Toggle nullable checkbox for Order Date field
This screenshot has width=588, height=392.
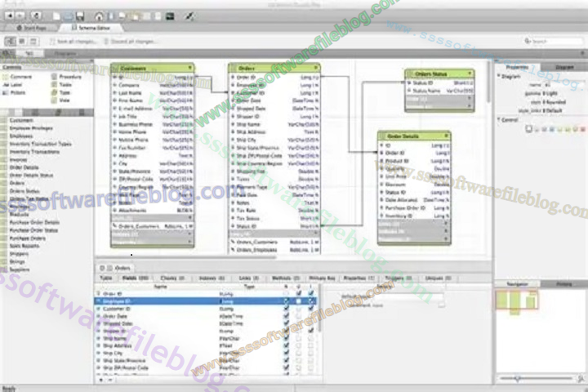[x=286, y=316]
